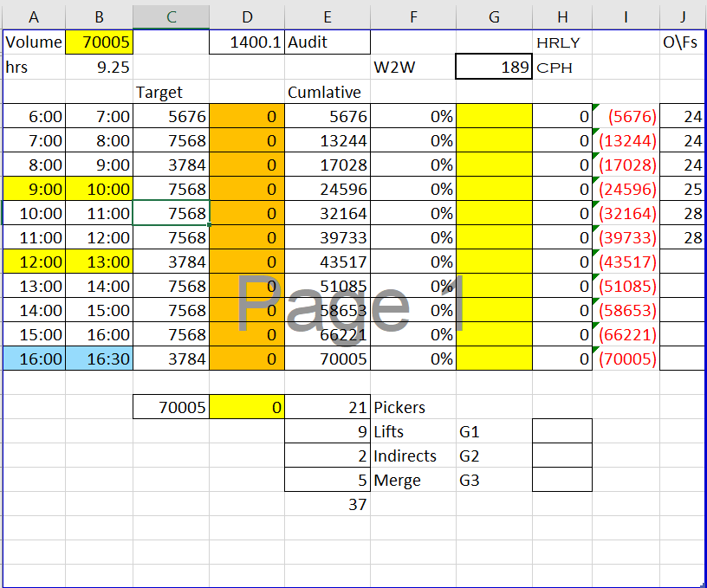
Task: Click the yellow 9:00 time cell
Action: 34,189
